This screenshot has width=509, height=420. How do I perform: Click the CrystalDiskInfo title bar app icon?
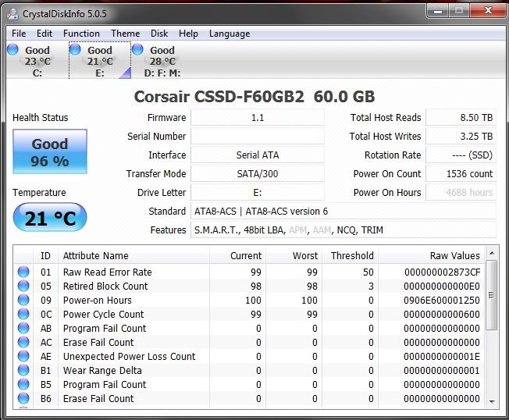tap(14, 12)
